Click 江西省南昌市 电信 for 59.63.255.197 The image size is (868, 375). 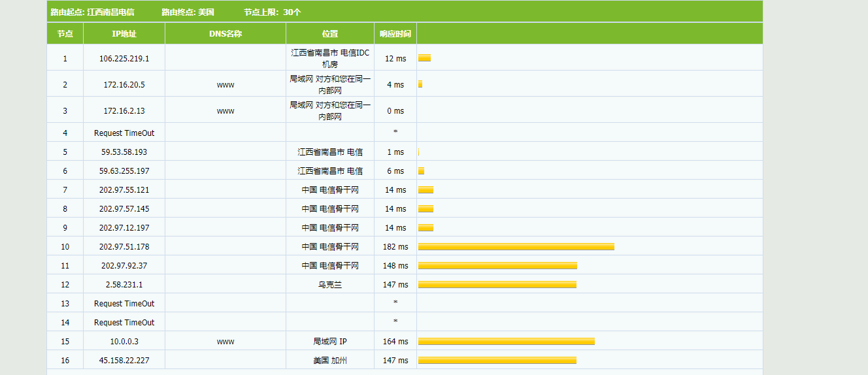click(330, 171)
